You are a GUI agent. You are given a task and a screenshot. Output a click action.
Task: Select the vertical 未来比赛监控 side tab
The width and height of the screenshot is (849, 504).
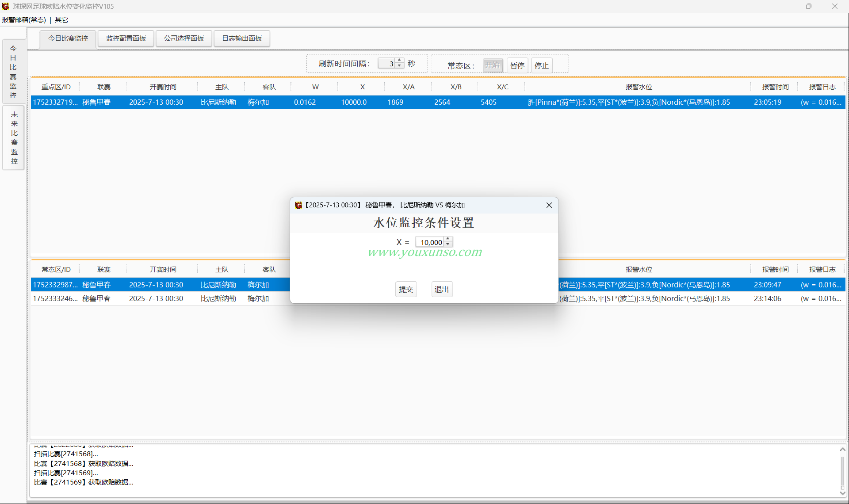click(14, 138)
